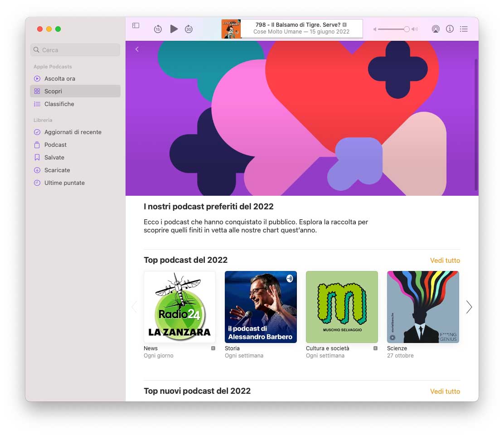Skip back 15 seconds
504x435 pixels.
point(158,29)
